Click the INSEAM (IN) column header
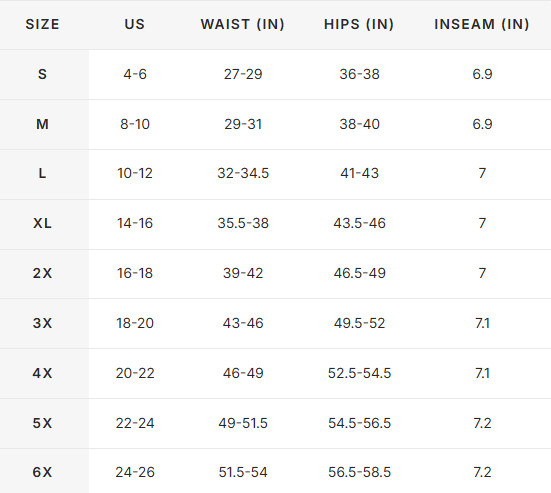The image size is (551, 493). point(482,24)
